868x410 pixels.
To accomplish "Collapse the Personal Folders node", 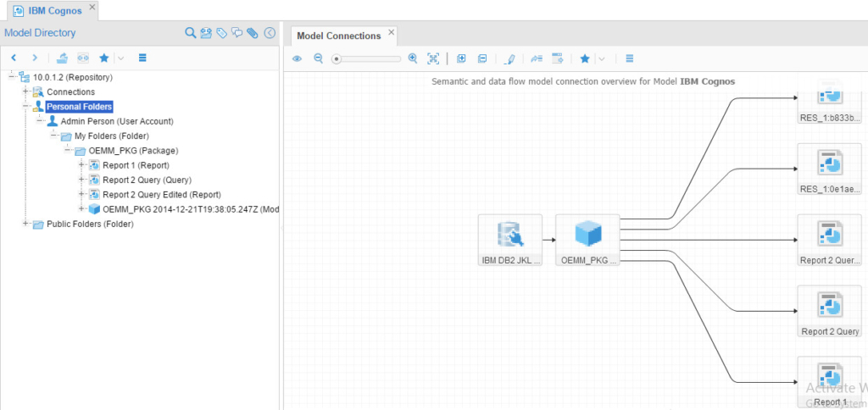I will [x=25, y=106].
